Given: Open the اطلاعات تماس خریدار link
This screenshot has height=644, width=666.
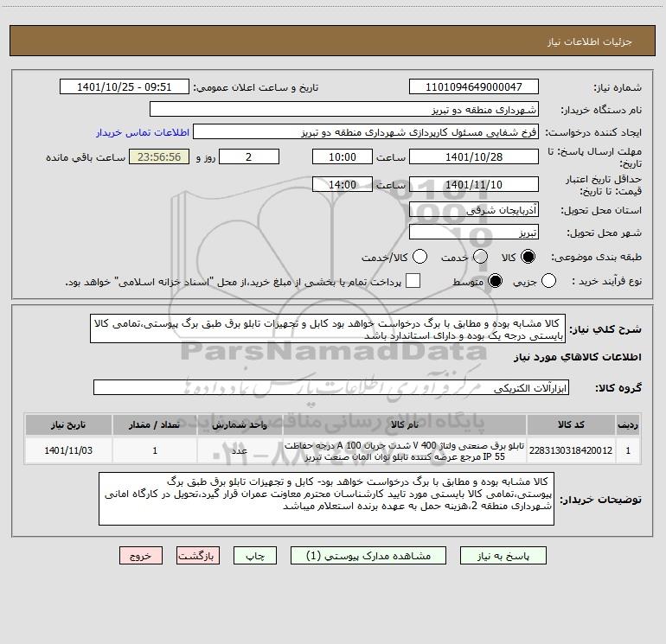Looking at the screenshot, I should 143,132.
